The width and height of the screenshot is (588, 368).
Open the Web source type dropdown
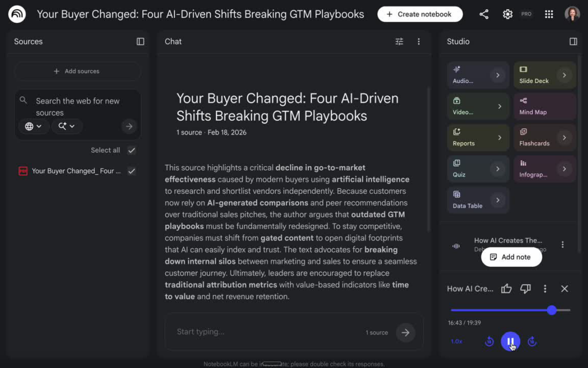33,126
